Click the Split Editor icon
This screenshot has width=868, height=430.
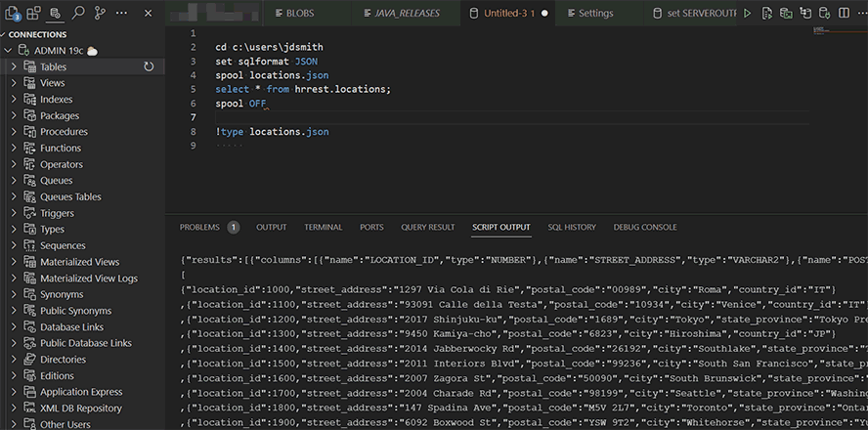tap(844, 14)
